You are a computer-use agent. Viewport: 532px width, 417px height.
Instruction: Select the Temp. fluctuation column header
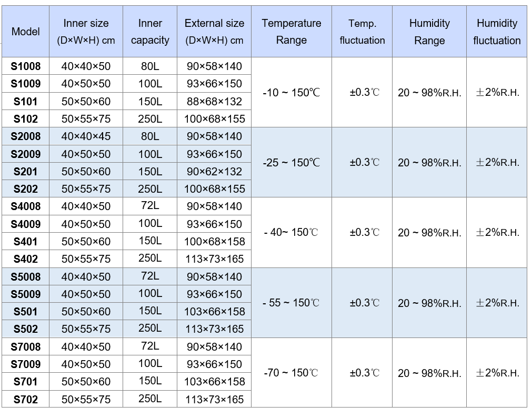click(362, 31)
